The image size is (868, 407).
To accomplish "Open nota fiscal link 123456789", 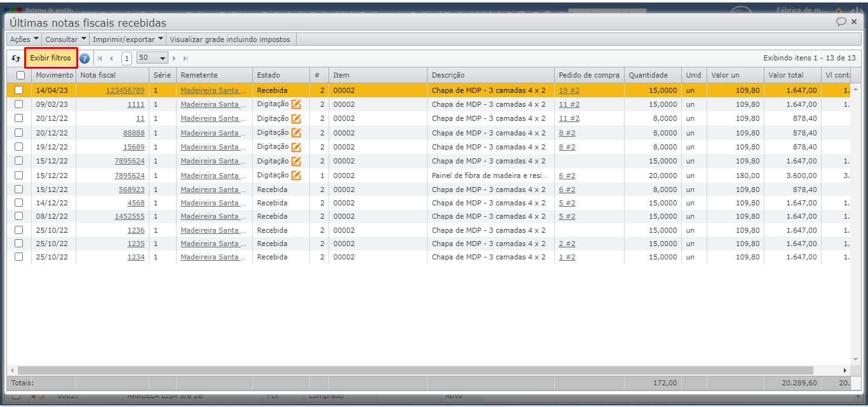I will tap(125, 90).
